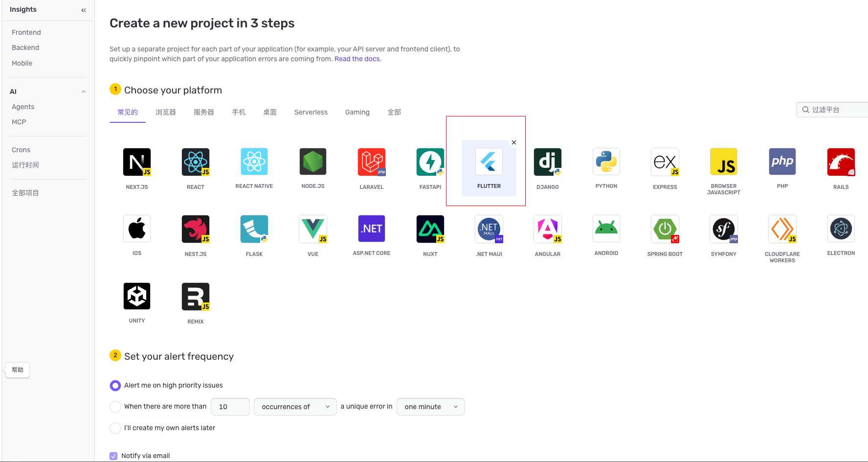Open the 'Read the docs' link
Screen dimensions: 868x462
357,59
